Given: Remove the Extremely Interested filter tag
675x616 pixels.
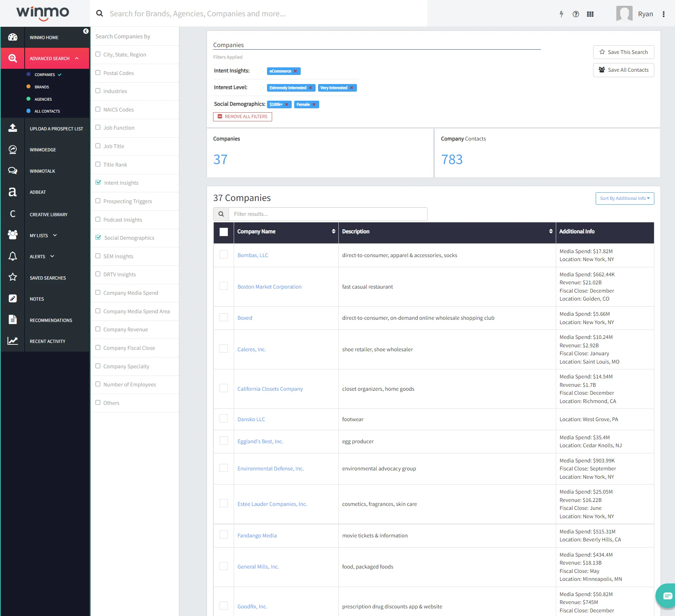Looking at the screenshot, I should 311,88.
